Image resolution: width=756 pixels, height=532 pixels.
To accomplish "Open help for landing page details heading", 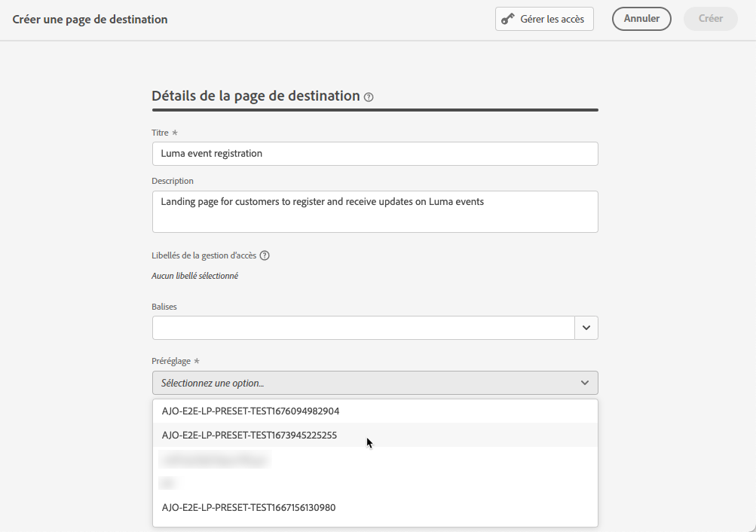I will point(369,97).
